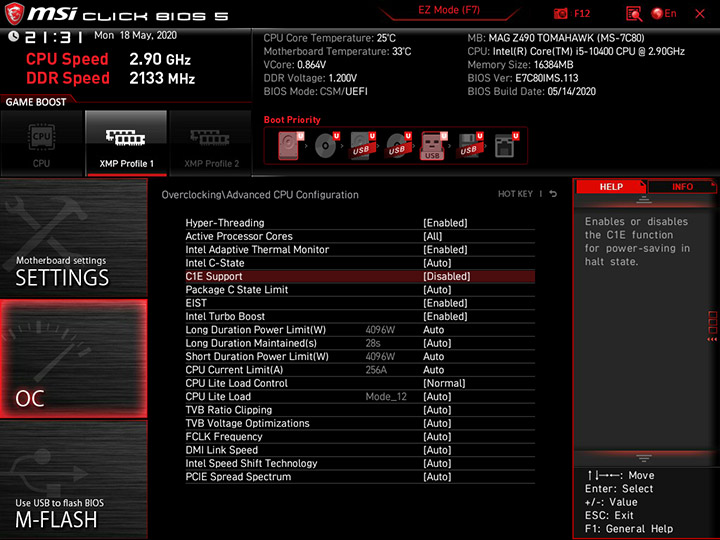
Task: Open the OC overclocking section
Action: (74, 359)
